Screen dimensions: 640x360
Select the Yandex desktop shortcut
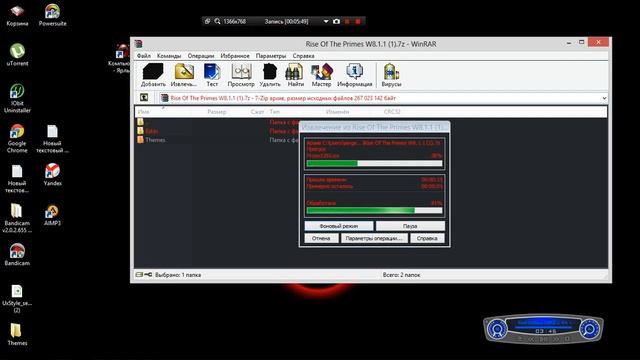tap(52, 174)
